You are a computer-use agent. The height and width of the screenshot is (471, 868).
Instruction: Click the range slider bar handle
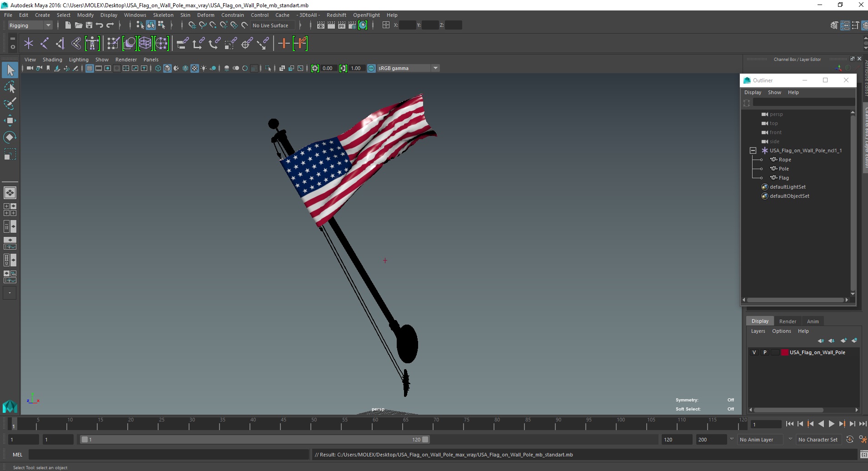(x=254, y=440)
